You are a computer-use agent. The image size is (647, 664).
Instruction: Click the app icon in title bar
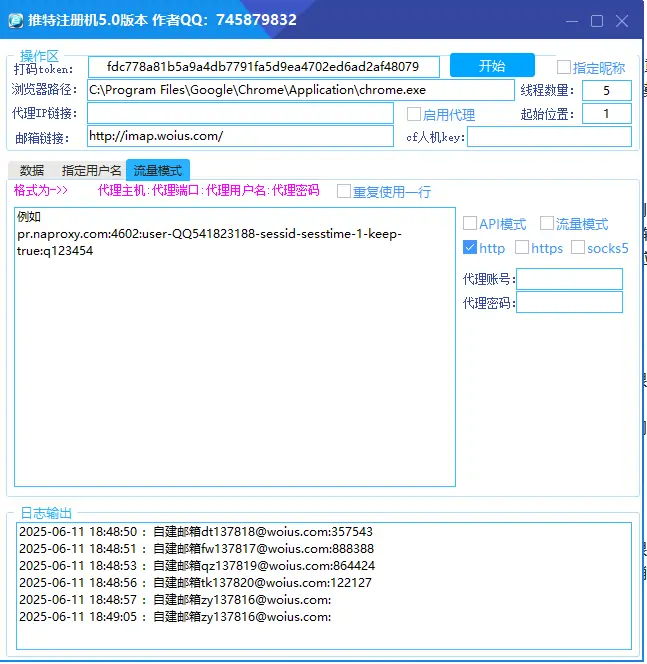point(16,20)
